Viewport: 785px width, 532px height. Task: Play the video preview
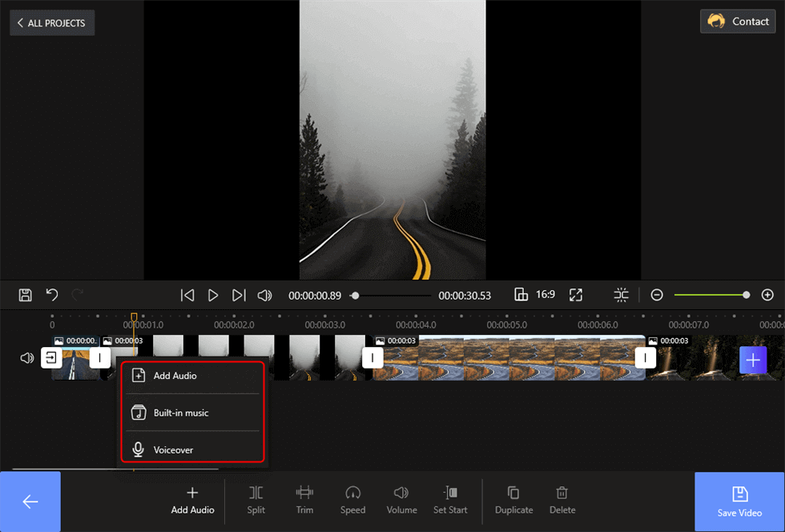pyautogui.click(x=213, y=295)
